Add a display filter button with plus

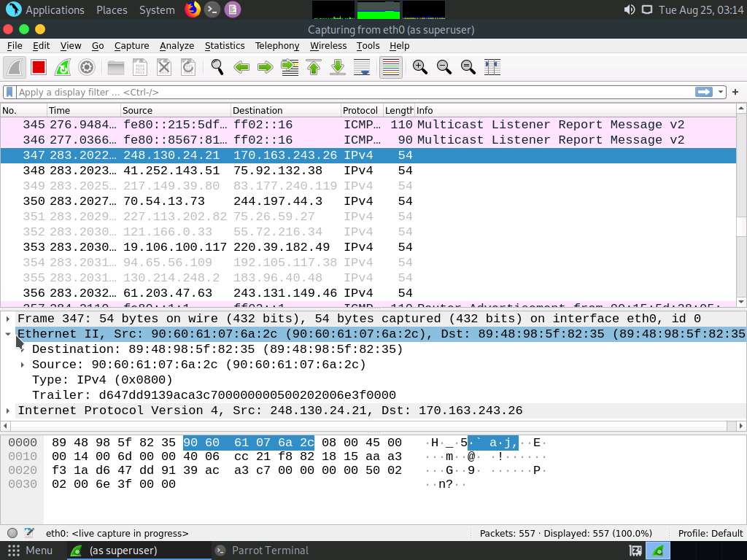pyautogui.click(x=735, y=92)
